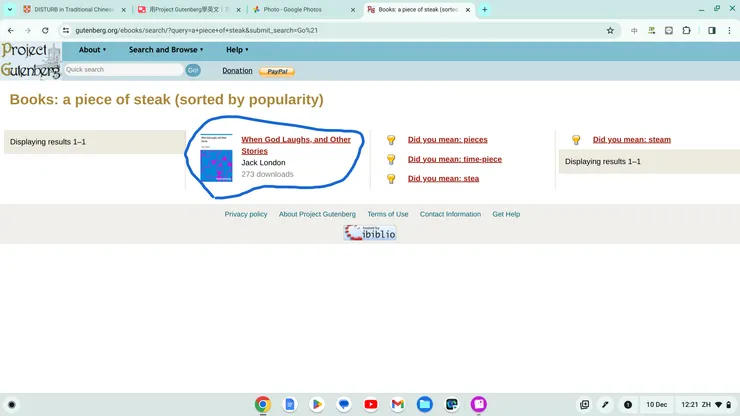Open the Extensions puzzle icon
This screenshot has width=740, height=416.
pyautogui.click(x=686, y=30)
